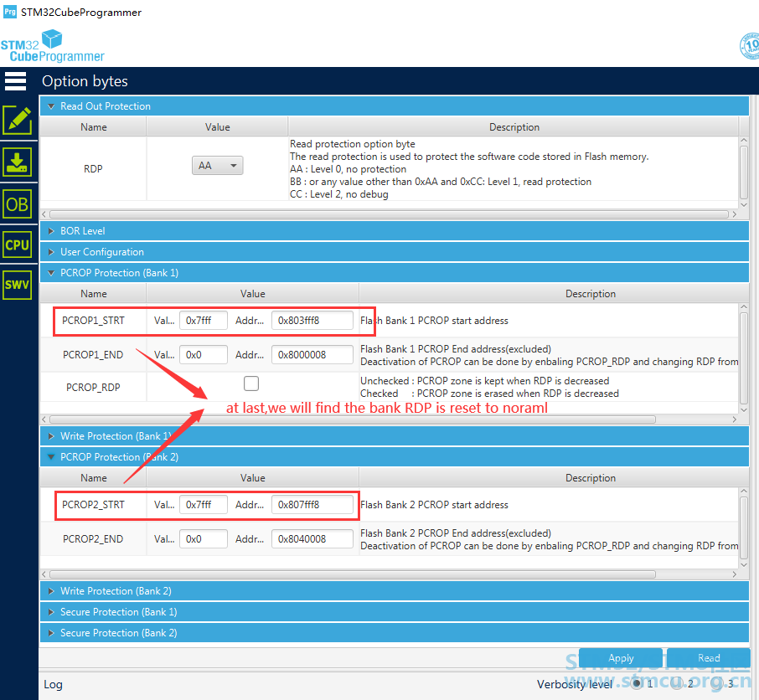Toggle the PCROP_RDP checkbox
The image size is (759, 700).
click(x=251, y=383)
